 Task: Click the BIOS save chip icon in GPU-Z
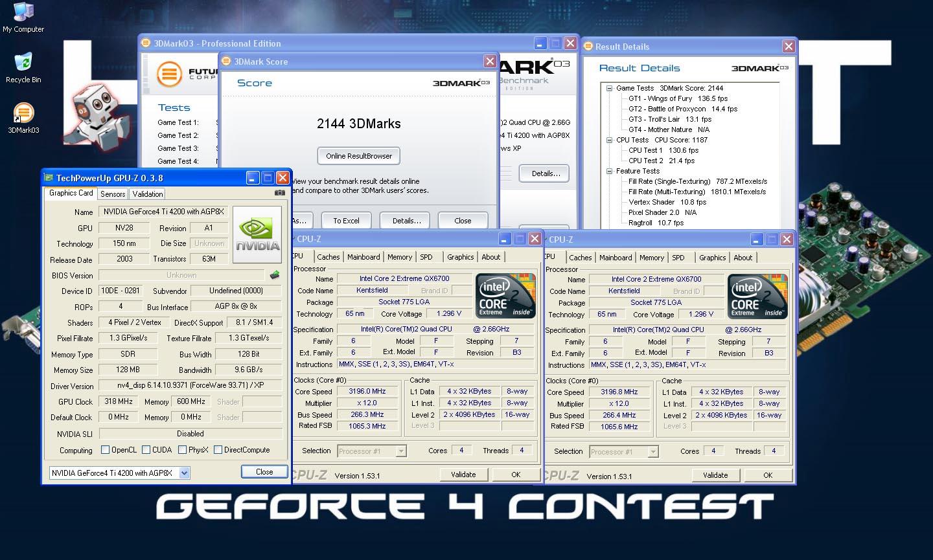click(x=275, y=275)
